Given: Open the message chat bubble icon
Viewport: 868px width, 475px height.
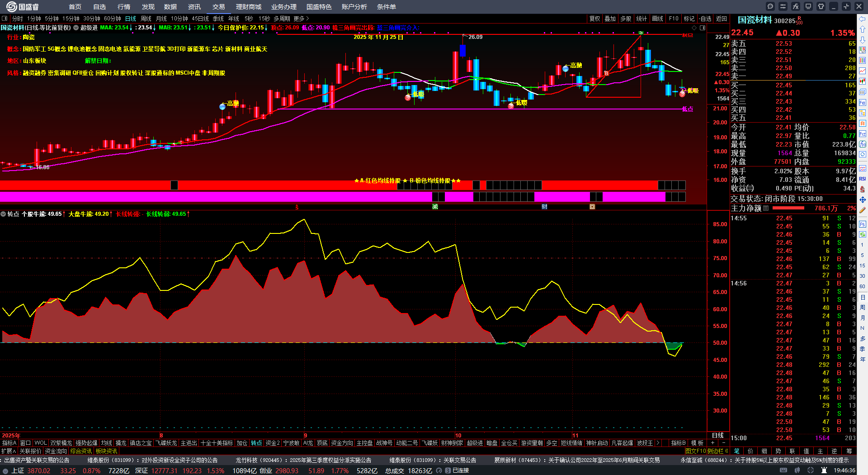Looking at the screenshot, I should pyautogui.click(x=770, y=6).
